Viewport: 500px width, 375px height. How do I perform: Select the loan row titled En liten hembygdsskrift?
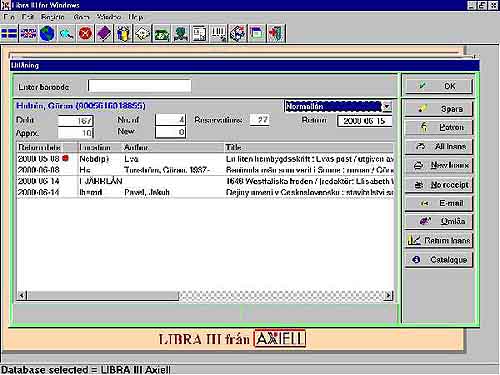[x=205, y=159]
